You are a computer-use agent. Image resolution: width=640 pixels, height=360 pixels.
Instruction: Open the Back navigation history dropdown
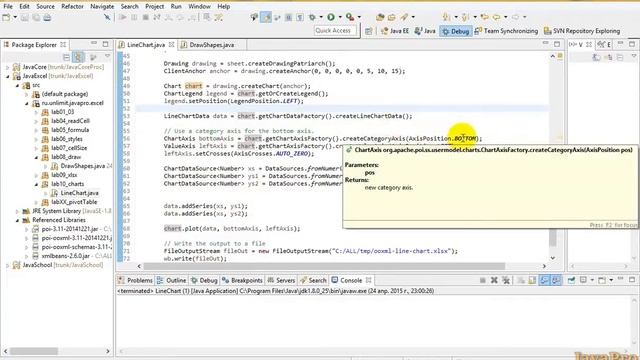(x=505, y=17)
